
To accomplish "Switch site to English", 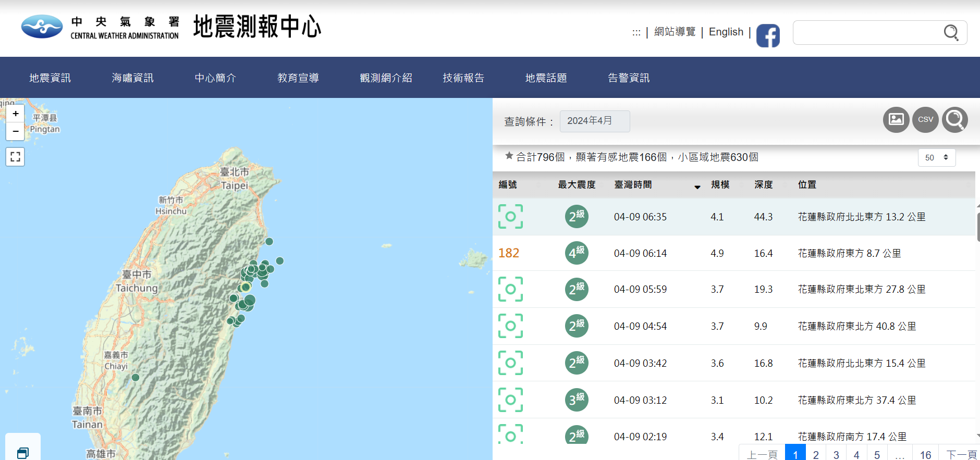I will coord(726,32).
